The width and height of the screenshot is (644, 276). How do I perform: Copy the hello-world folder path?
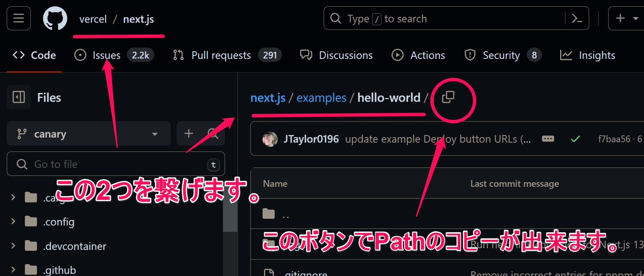[x=448, y=97]
